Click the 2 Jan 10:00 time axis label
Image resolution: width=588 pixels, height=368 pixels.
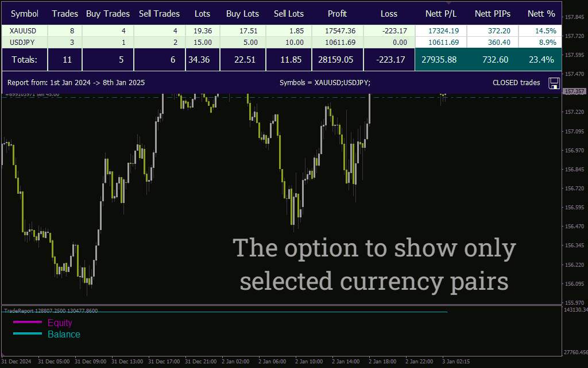[x=308, y=362]
